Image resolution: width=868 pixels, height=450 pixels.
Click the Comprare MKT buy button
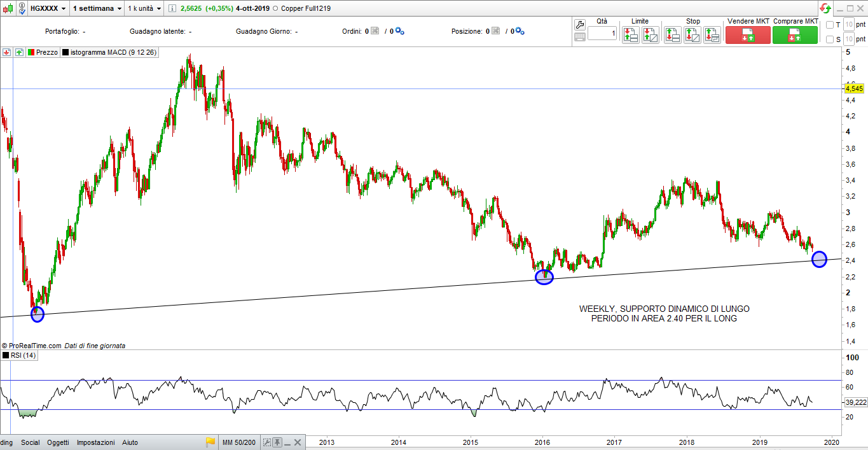point(795,35)
